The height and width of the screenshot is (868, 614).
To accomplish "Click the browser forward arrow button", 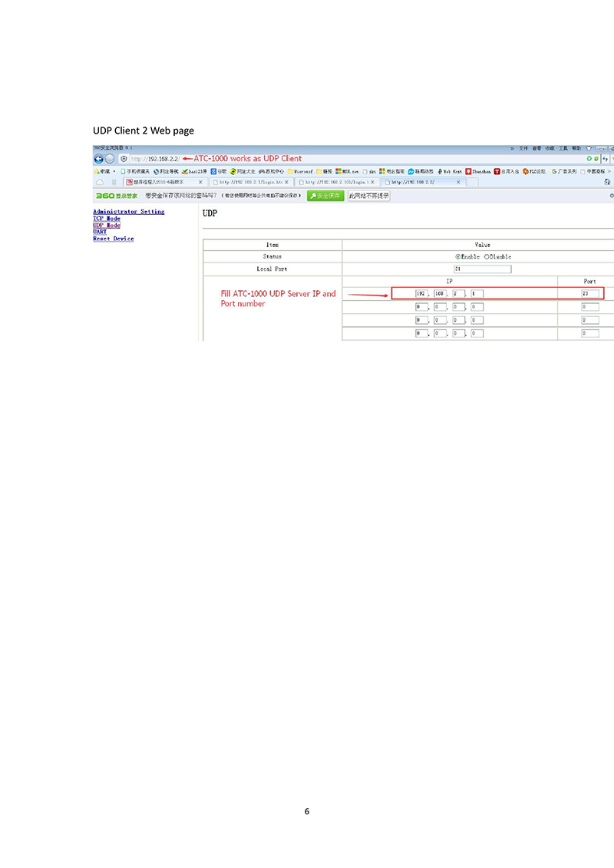I will point(110,159).
